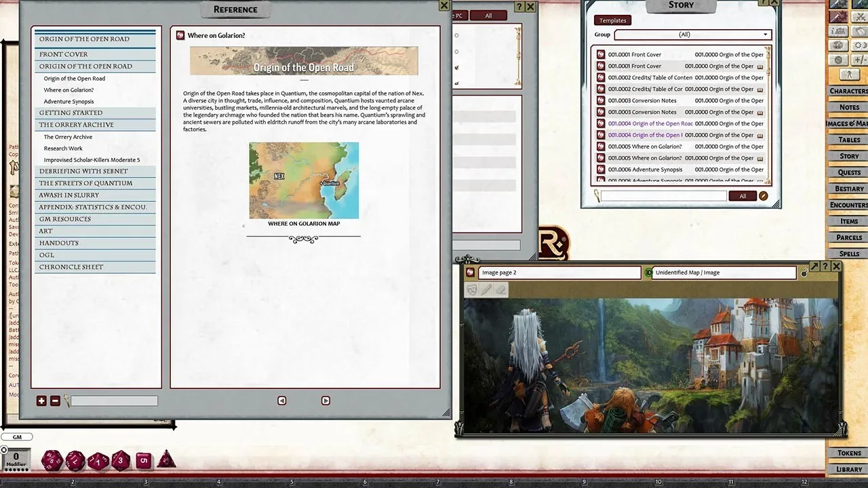
Task: Click the Reference index search field
Action: [x=114, y=401]
